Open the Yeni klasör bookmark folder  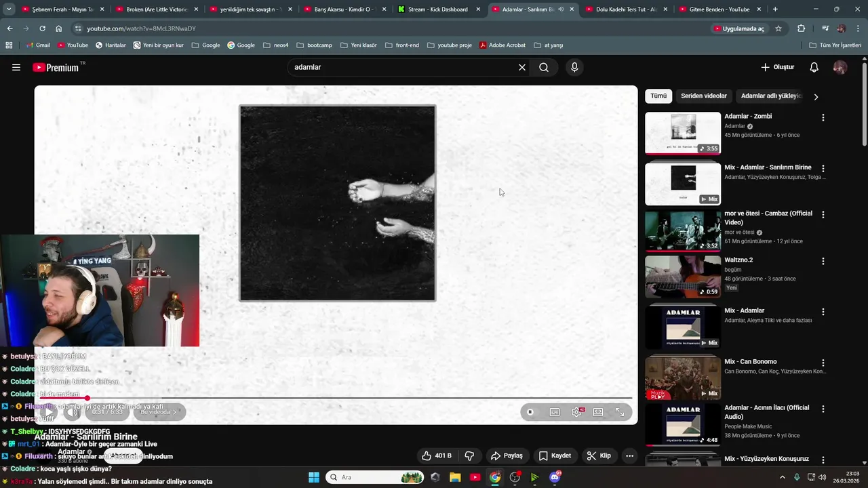(358, 45)
